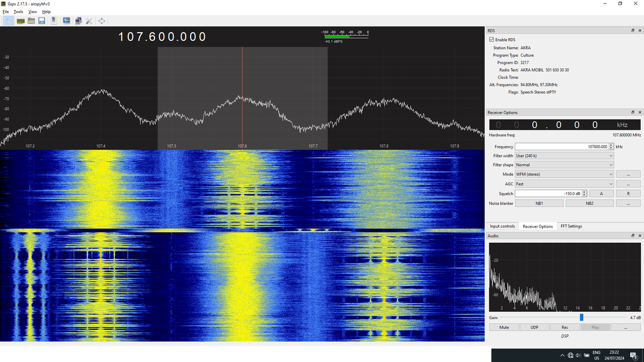Open the I/O device configuration icon

pos(21,21)
